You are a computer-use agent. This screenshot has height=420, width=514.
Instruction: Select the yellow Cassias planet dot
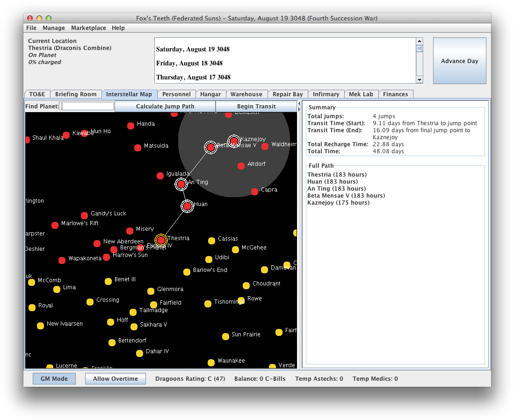tap(211, 241)
